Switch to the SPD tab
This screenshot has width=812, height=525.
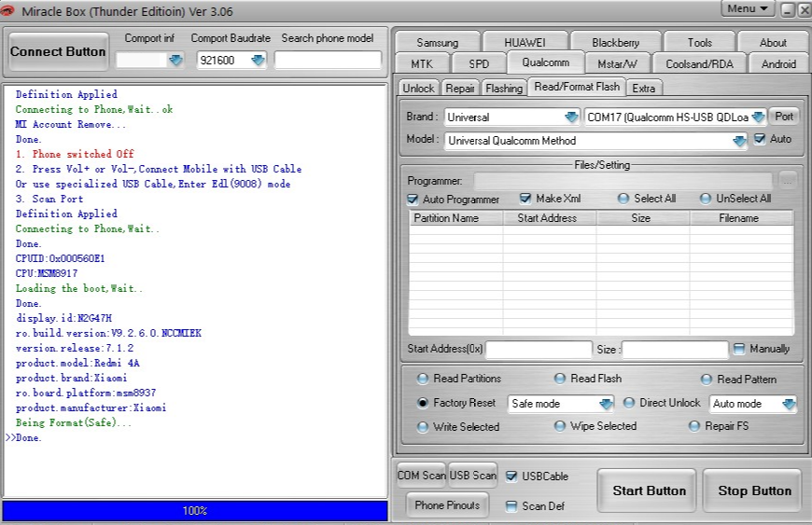click(x=479, y=64)
